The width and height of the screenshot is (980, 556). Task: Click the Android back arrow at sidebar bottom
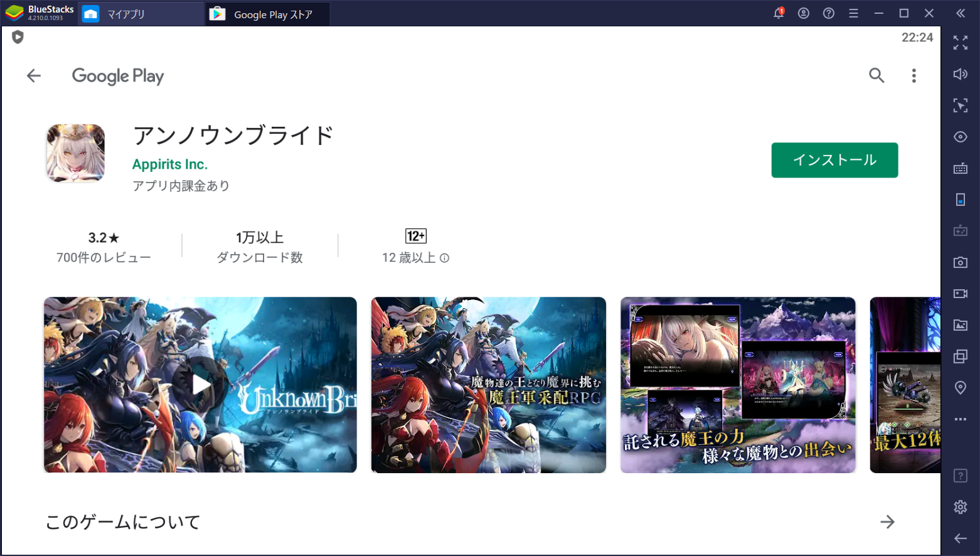click(961, 538)
